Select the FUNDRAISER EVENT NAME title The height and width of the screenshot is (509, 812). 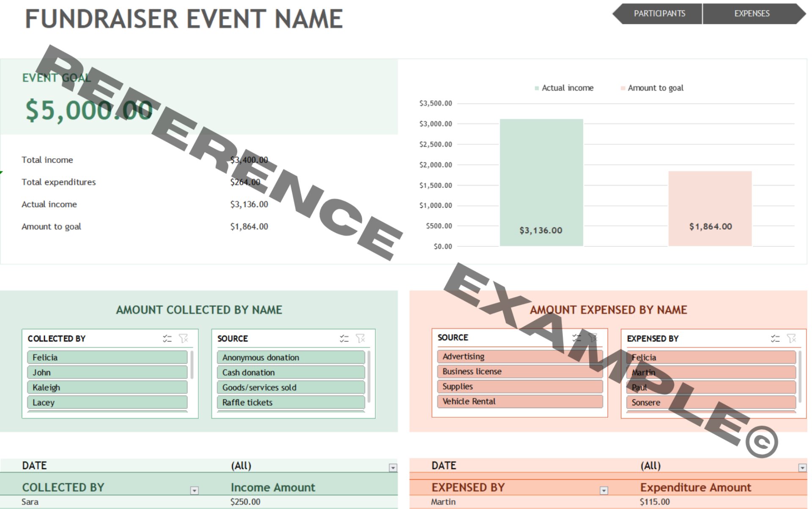point(184,19)
